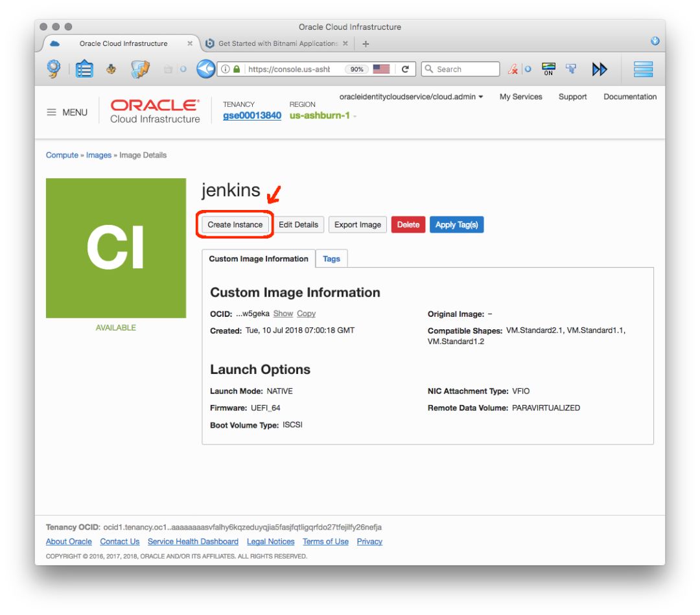Screen dimensions: 700x615
Task: Click the small brown bug toolbar icon
Action: tap(111, 69)
